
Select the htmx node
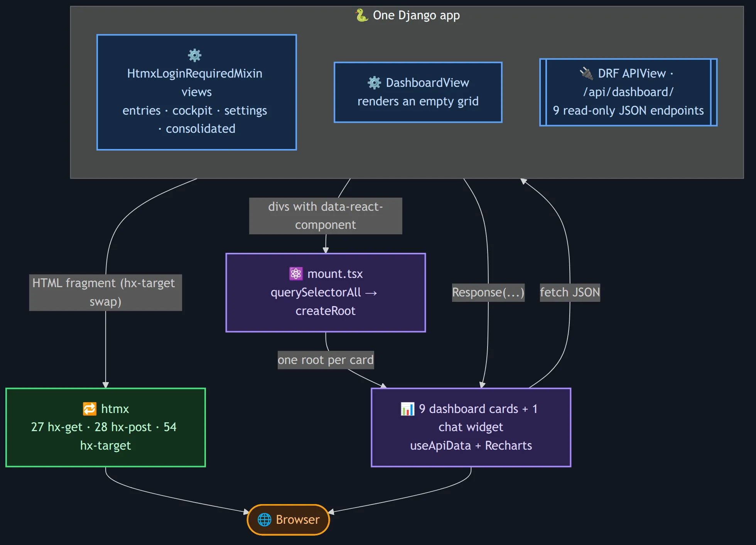(x=106, y=427)
